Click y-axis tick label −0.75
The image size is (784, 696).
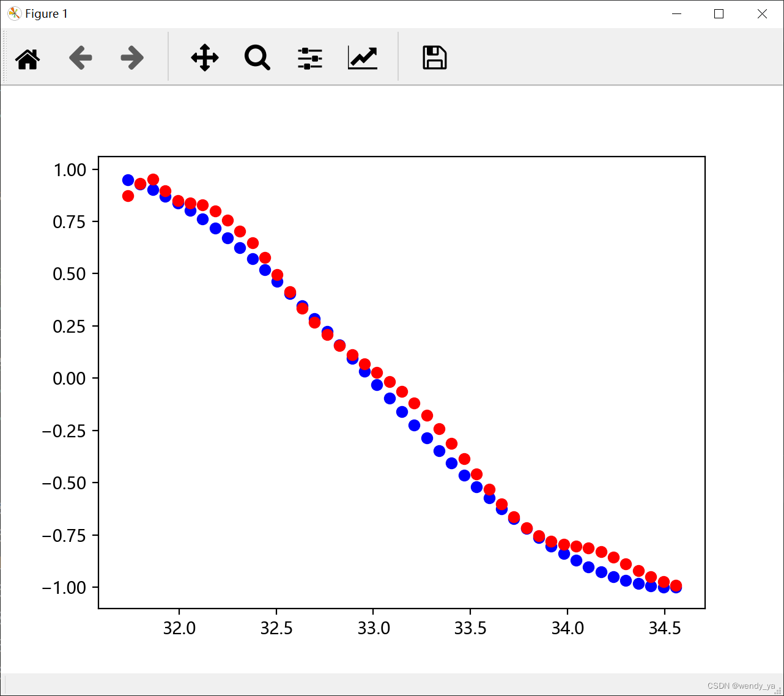tap(64, 535)
